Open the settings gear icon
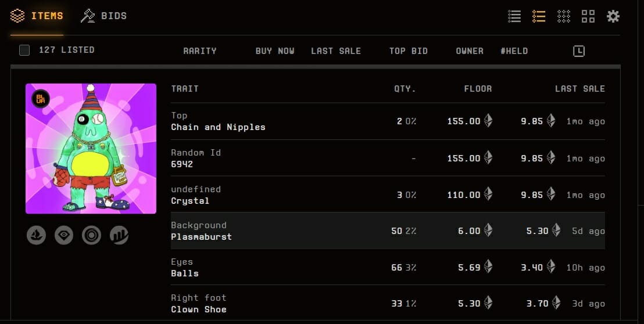Image resolution: width=644 pixels, height=324 pixels. click(x=613, y=16)
